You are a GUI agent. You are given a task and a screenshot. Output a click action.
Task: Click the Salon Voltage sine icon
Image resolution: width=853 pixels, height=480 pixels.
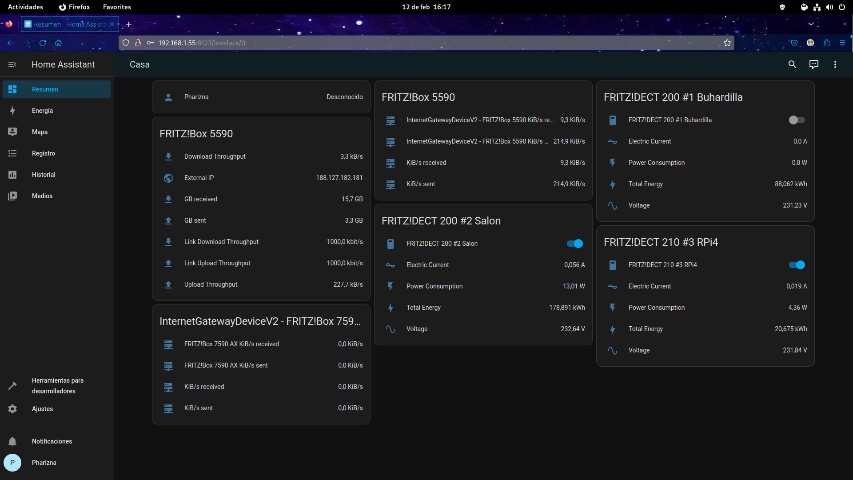pos(390,329)
